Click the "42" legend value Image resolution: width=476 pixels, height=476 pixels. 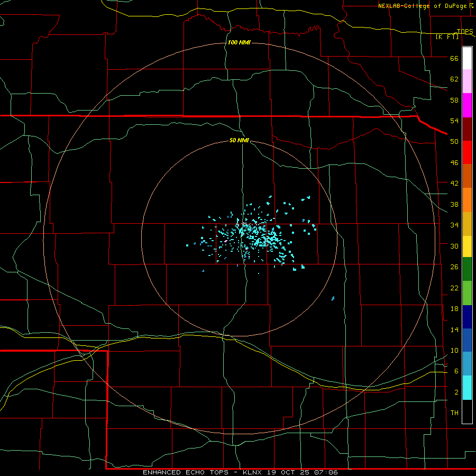pyautogui.click(x=454, y=184)
